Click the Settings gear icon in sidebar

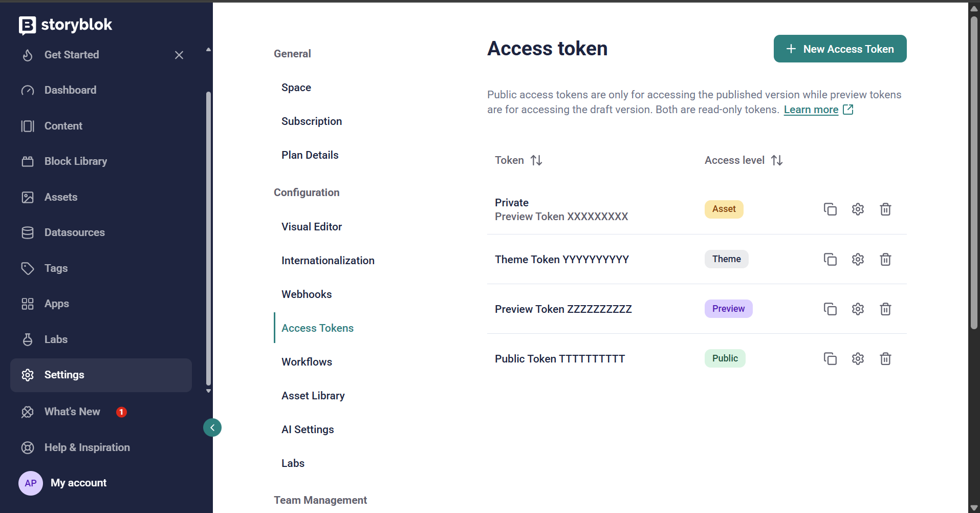point(28,375)
